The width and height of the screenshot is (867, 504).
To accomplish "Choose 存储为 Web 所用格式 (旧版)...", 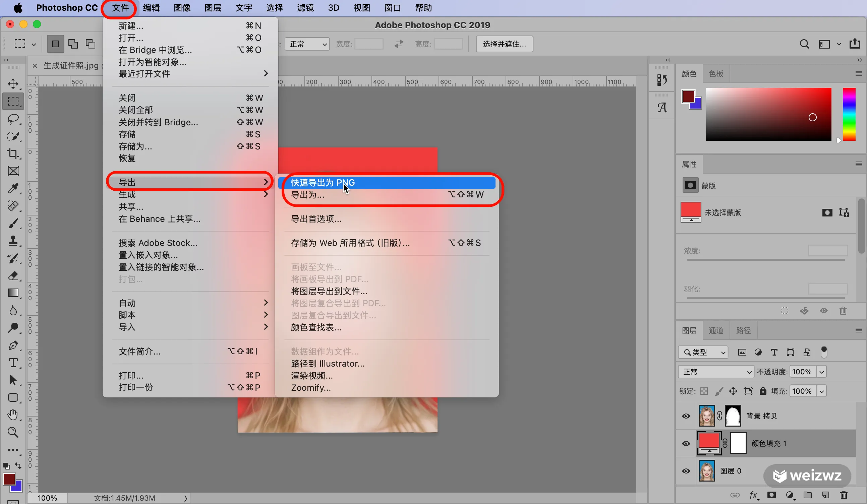I will tap(387, 243).
